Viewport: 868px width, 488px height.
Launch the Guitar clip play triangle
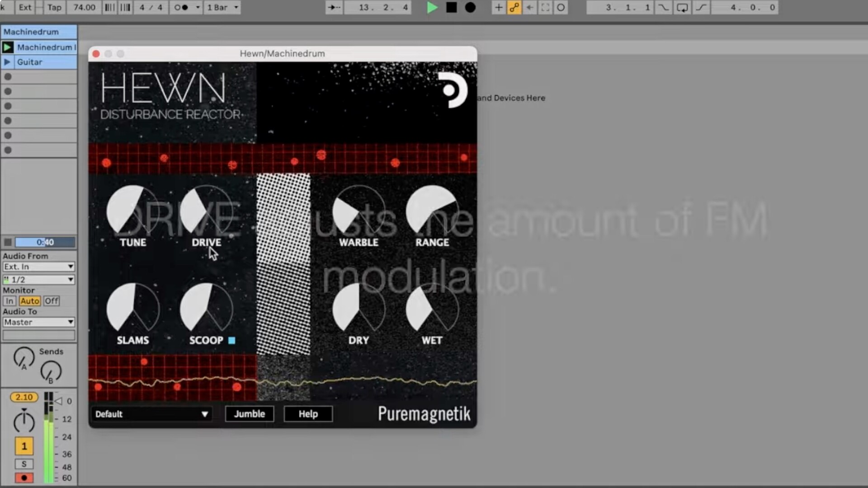7,62
